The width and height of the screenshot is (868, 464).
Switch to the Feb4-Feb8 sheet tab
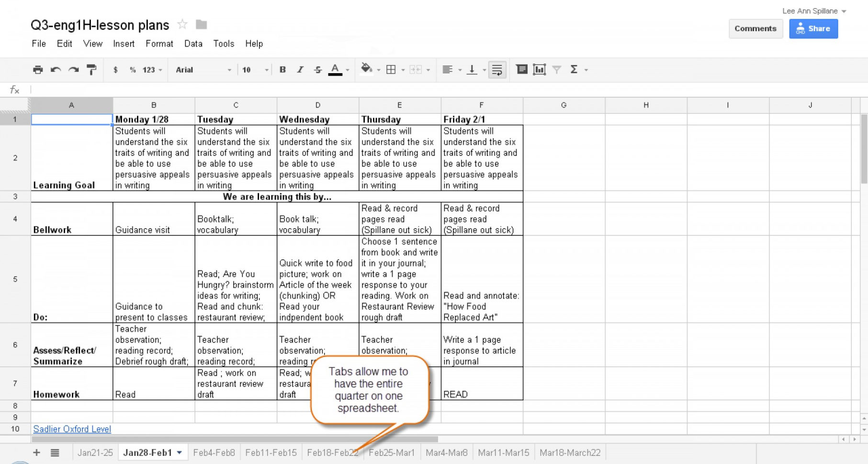coord(214,452)
